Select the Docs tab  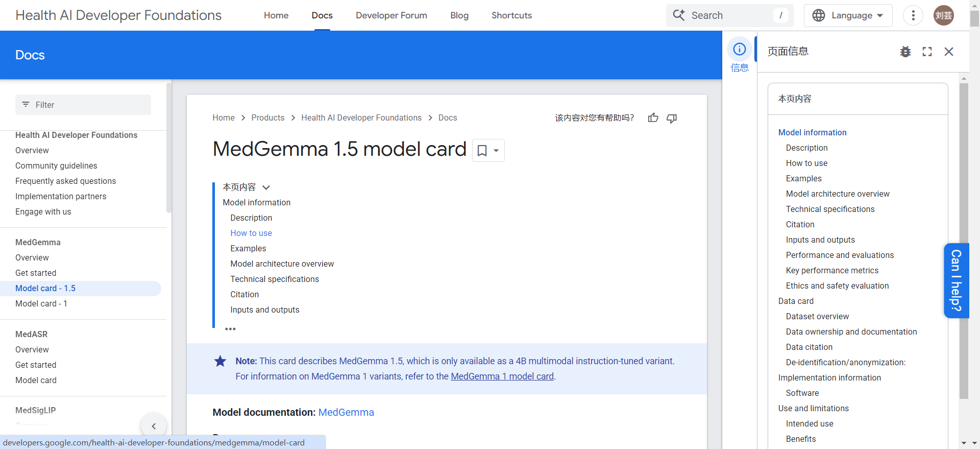[x=322, y=15]
